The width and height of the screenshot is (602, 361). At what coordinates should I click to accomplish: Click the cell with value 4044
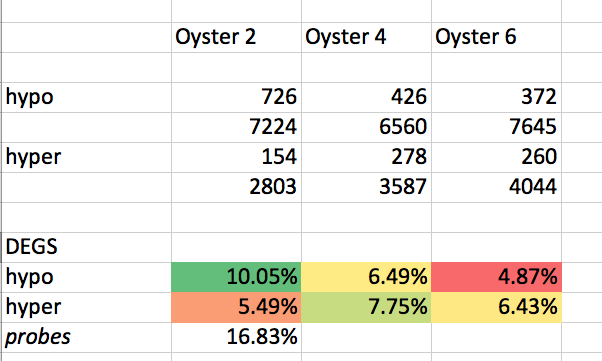pos(496,187)
